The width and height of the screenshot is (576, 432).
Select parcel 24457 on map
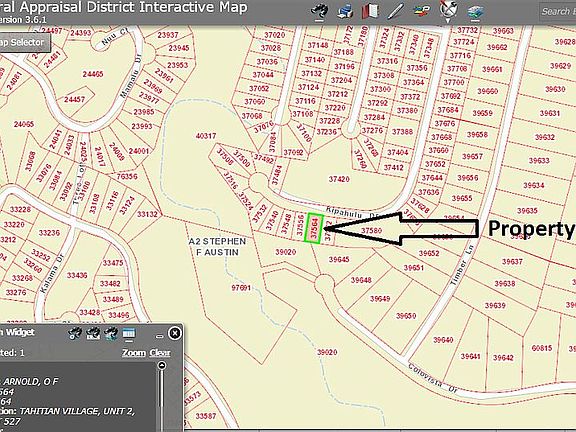(75, 99)
